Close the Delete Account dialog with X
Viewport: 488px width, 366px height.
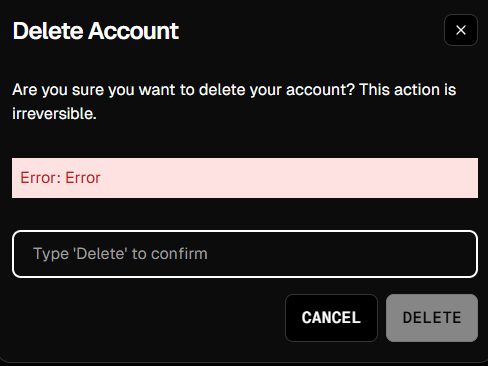(x=461, y=30)
